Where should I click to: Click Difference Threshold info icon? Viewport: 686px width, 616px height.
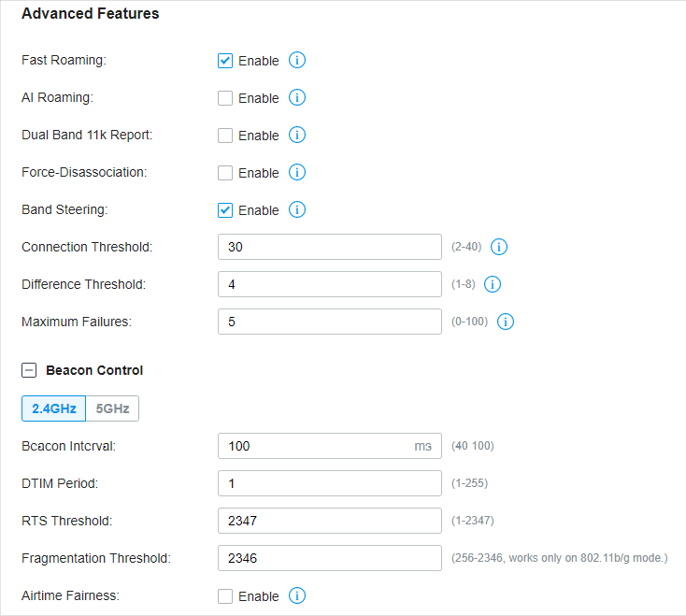point(493,284)
